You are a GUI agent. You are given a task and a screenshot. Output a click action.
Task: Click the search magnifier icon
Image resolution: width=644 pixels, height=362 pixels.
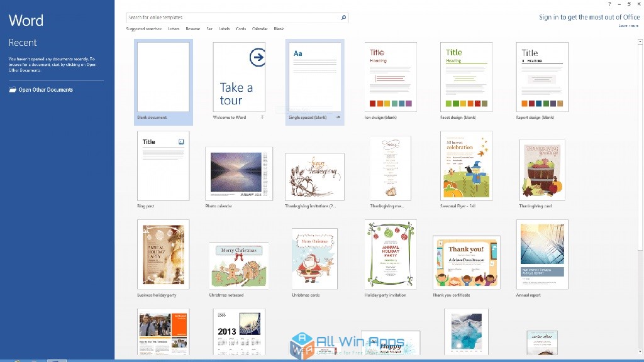343,17
